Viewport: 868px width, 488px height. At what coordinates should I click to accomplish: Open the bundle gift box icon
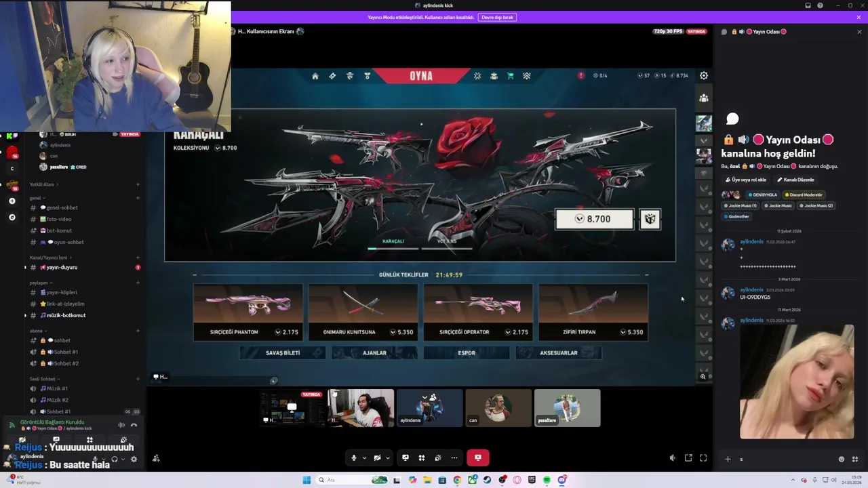[650, 219]
